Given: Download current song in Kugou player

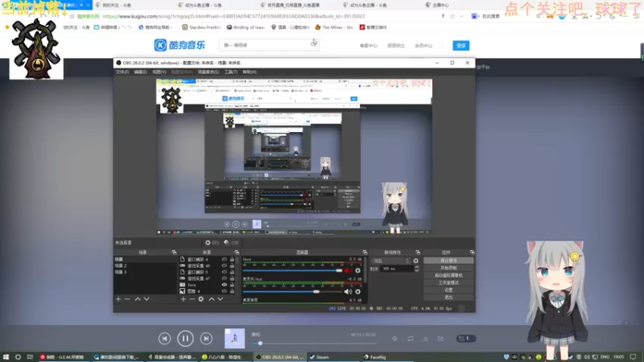Looking at the screenshot, I should (x=426, y=339).
